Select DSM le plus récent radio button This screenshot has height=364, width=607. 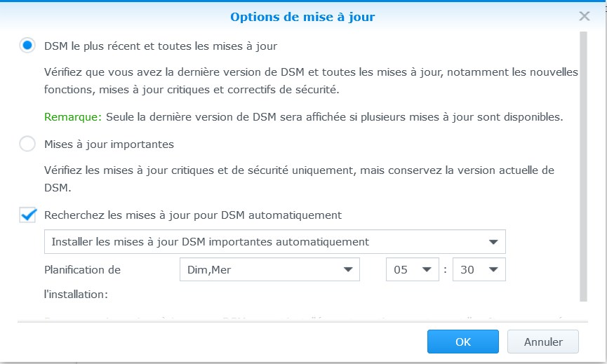pos(27,46)
